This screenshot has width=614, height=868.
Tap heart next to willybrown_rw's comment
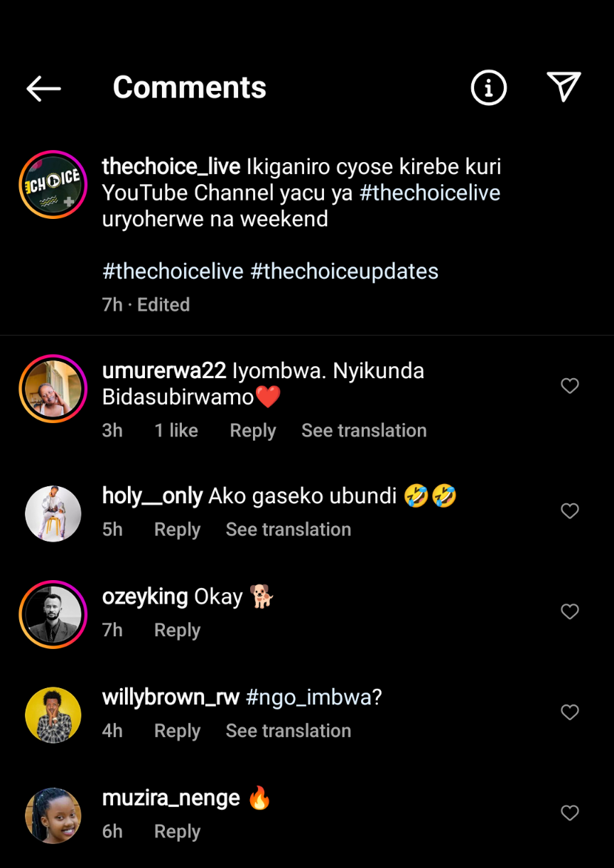click(x=570, y=712)
